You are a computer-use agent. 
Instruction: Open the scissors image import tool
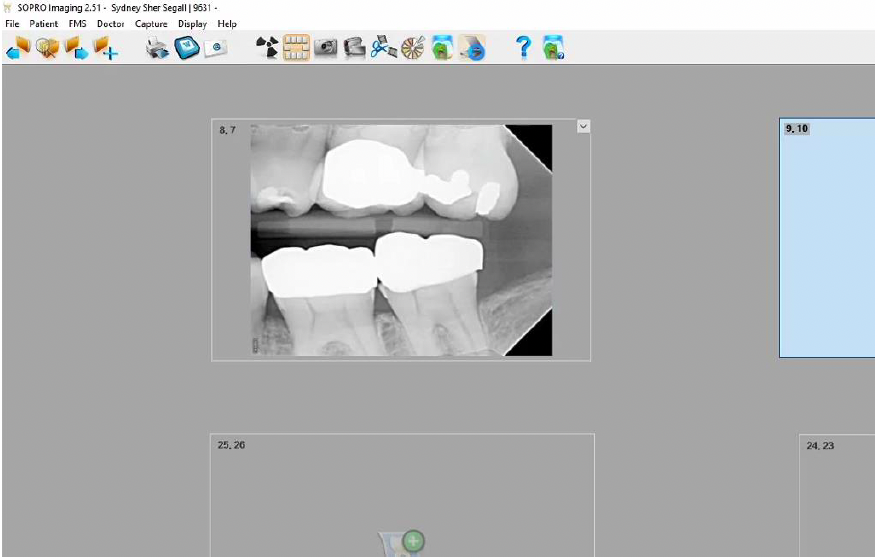[x=384, y=48]
